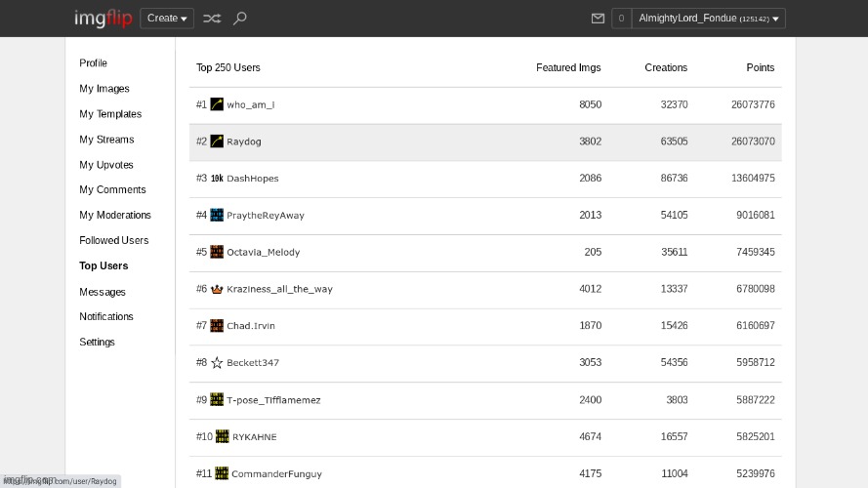Go to Profile in the sidebar

pyautogui.click(x=93, y=63)
